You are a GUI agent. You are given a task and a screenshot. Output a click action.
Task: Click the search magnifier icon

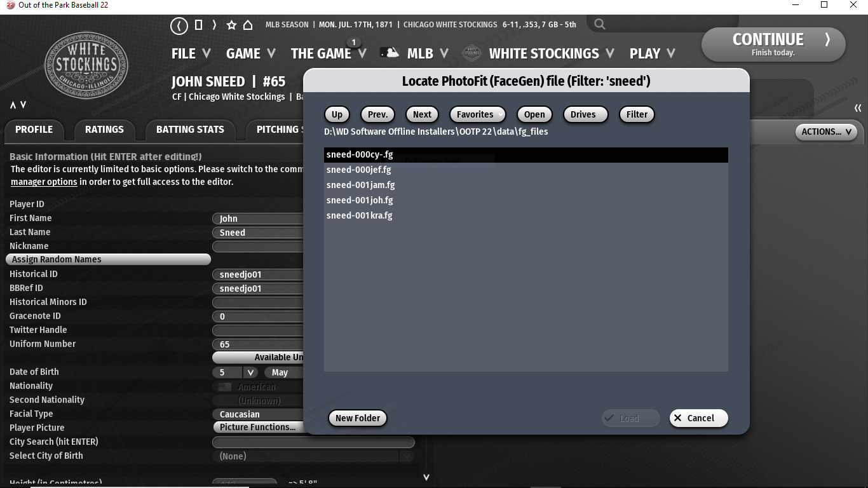[x=599, y=25]
